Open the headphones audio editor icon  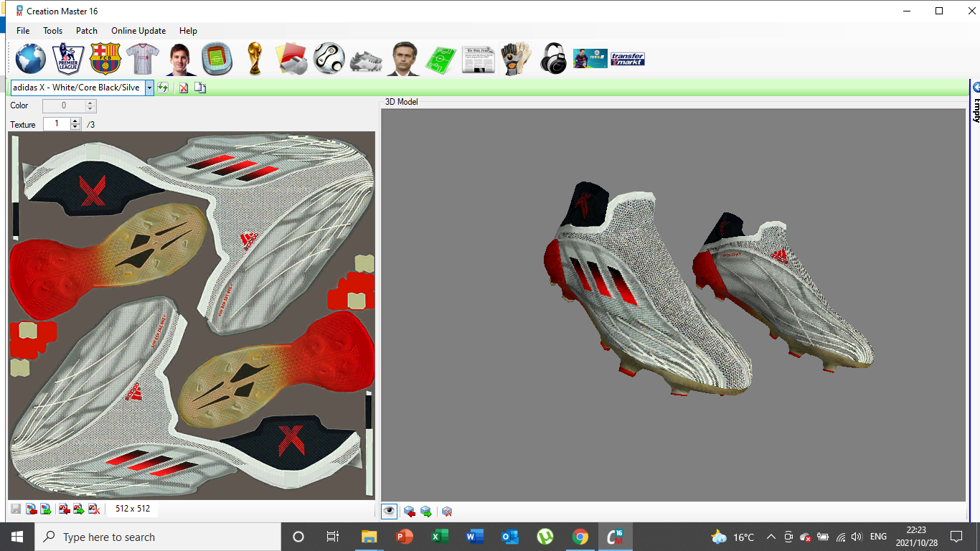(553, 59)
